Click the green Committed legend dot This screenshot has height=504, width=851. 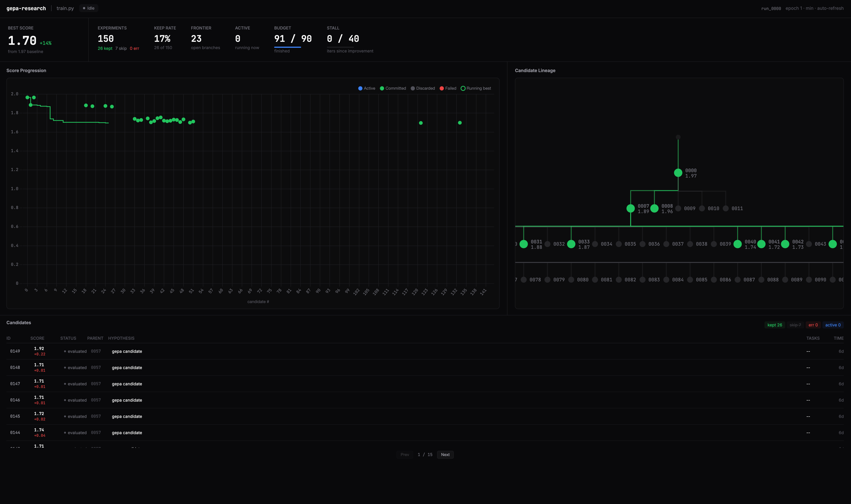coord(382,88)
